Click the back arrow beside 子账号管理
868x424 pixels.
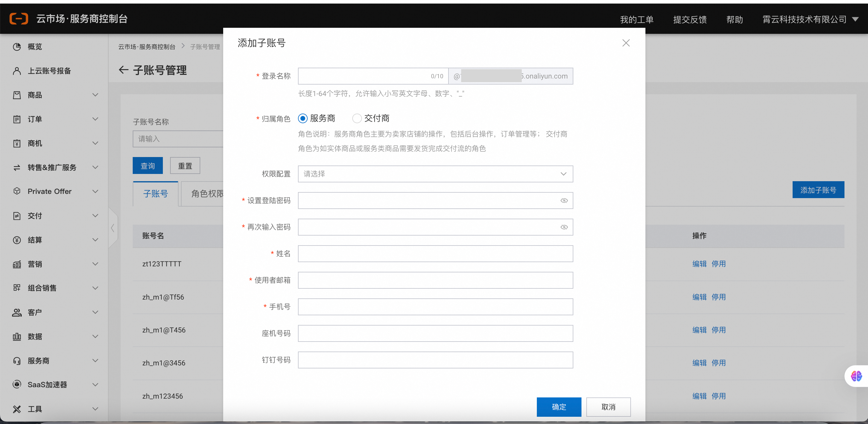click(x=123, y=70)
